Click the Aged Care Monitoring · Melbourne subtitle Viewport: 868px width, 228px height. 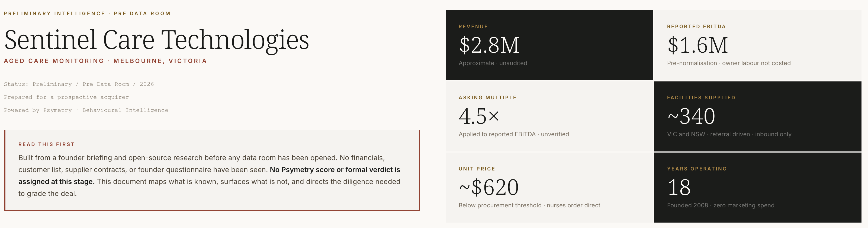point(105,61)
